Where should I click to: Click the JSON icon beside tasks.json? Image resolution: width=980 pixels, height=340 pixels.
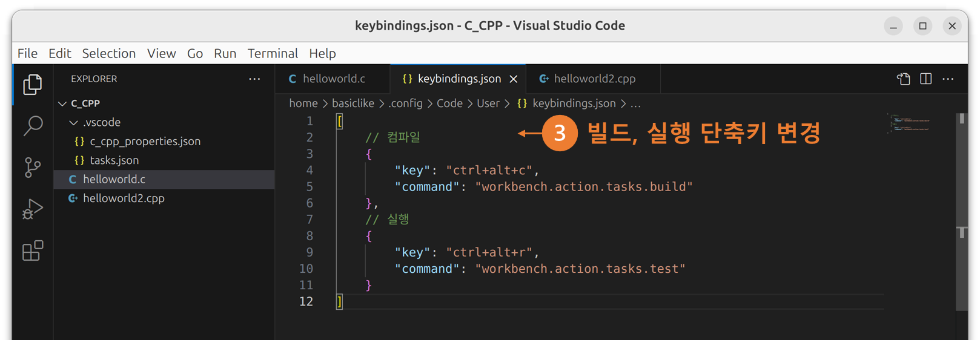click(x=79, y=160)
